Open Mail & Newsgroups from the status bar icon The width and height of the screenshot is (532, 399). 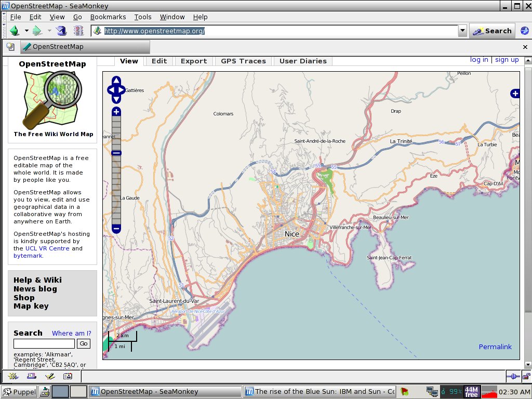click(32, 376)
